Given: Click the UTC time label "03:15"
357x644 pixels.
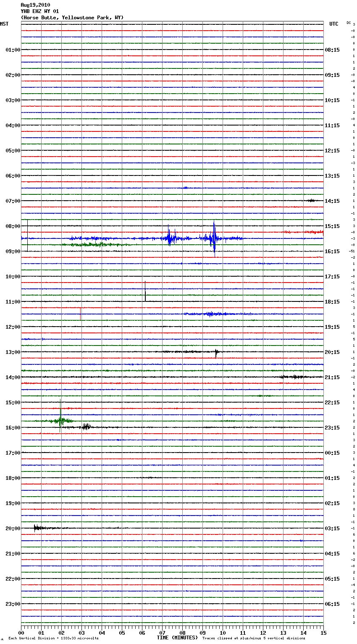Looking at the screenshot, I should coord(332,529).
